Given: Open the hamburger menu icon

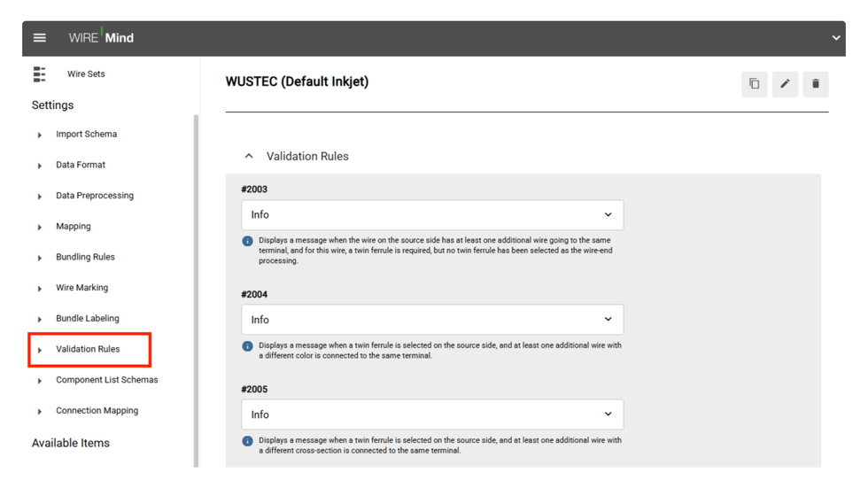Looking at the screenshot, I should (39, 37).
